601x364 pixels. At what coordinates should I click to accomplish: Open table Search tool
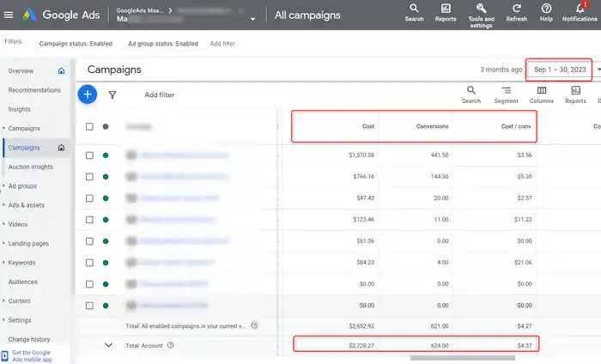(471, 94)
